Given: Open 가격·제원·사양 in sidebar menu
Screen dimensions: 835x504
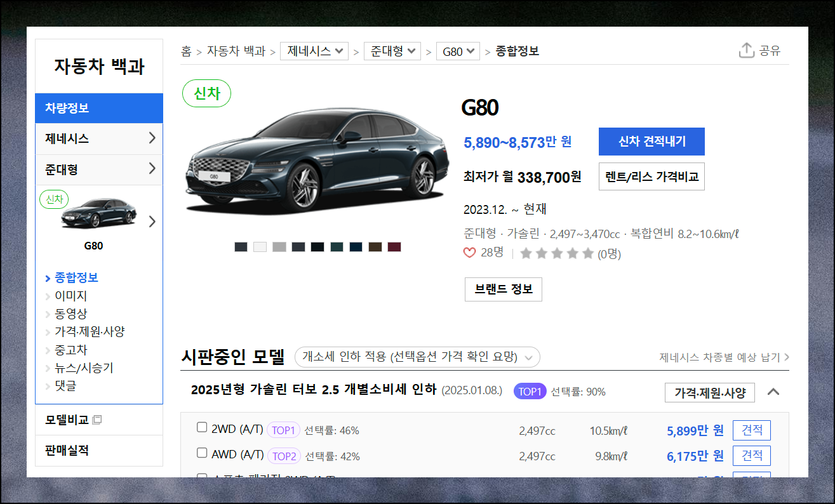Looking at the screenshot, I should point(90,331).
